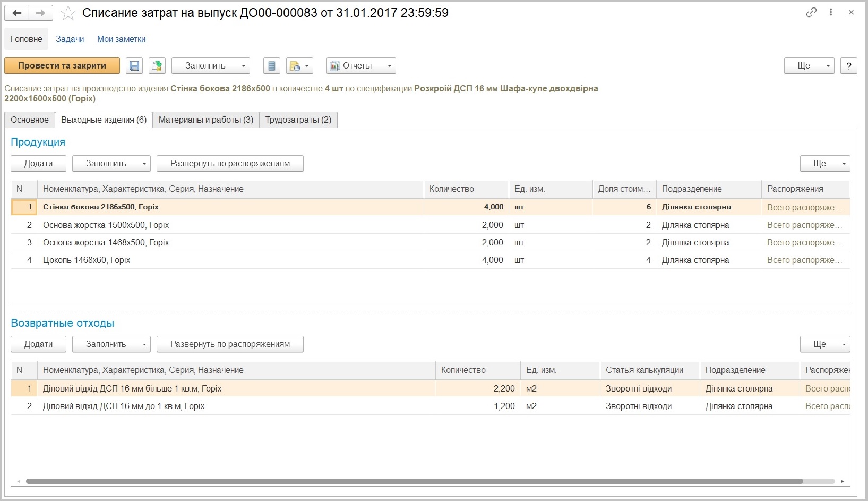The image size is (868, 501).
Task: Select the Головне section
Action: 27,39
